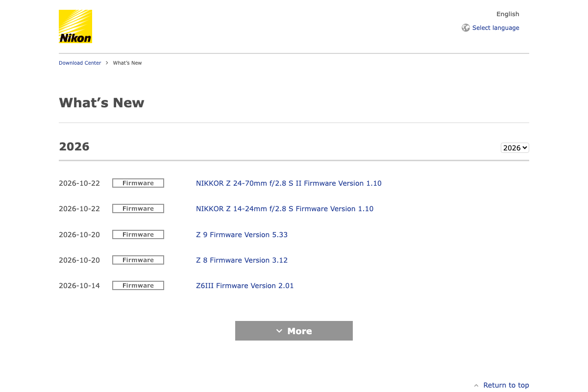Click the English language label

click(508, 14)
